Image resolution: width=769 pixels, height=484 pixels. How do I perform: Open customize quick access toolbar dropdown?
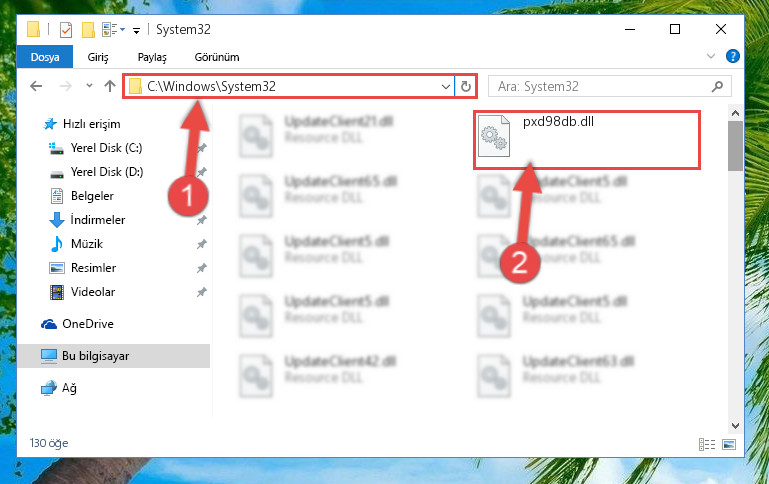[x=136, y=30]
